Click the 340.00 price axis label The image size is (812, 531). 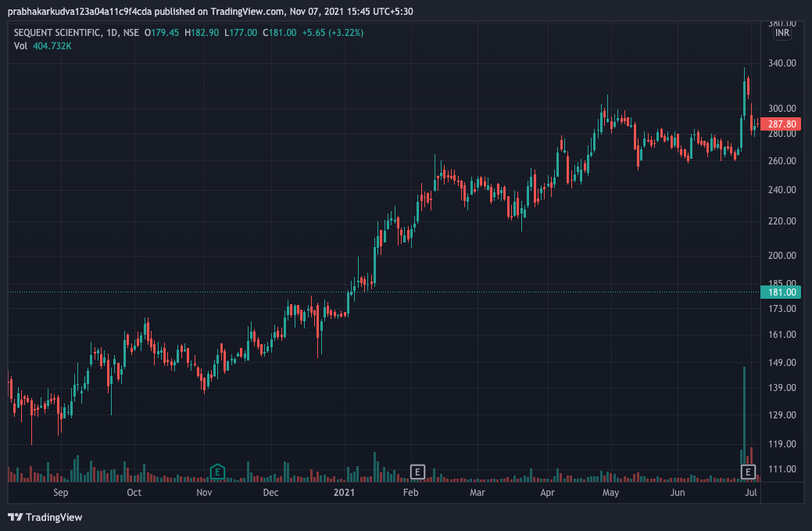[782, 63]
